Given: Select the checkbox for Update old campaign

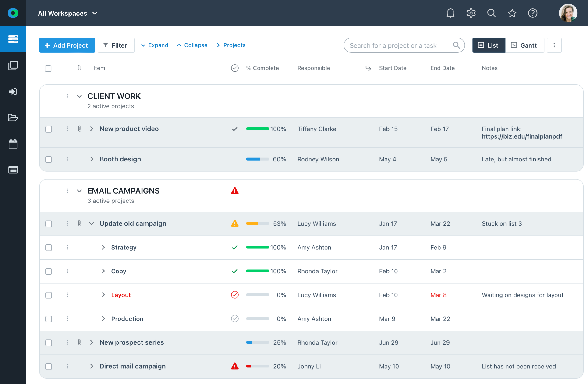Looking at the screenshot, I should 49,223.
